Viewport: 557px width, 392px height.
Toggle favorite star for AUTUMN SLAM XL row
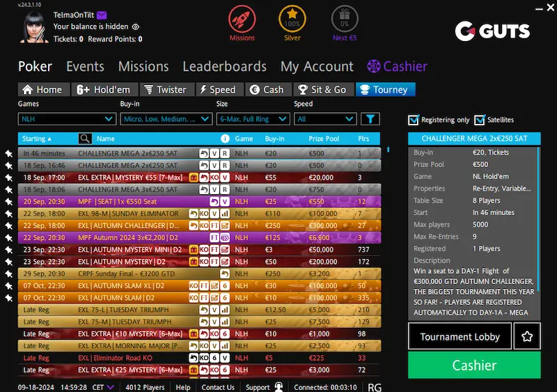coord(9,285)
